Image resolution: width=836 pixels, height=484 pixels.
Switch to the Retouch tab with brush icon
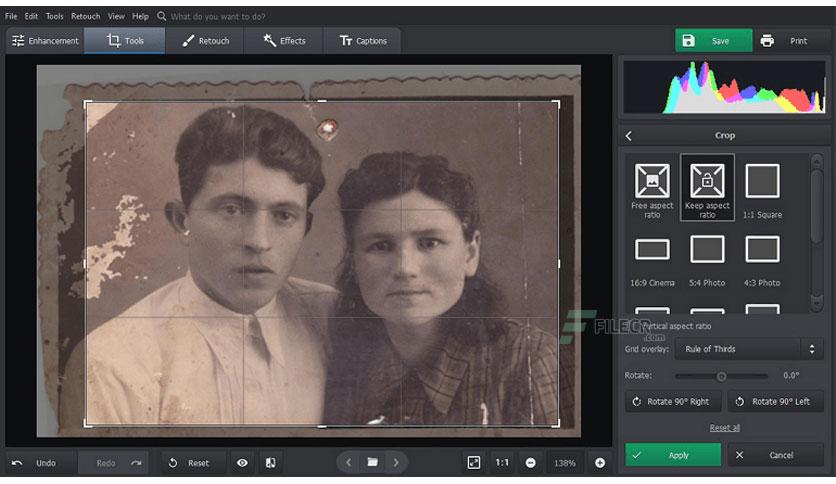tap(205, 41)
